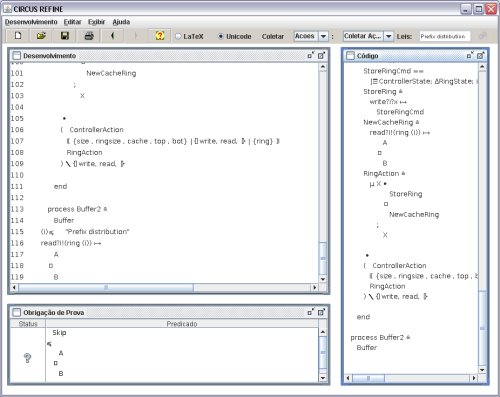Click the Acoes combo box label
The height and width of the screenshot is (397, 500).
pos(306,36)
